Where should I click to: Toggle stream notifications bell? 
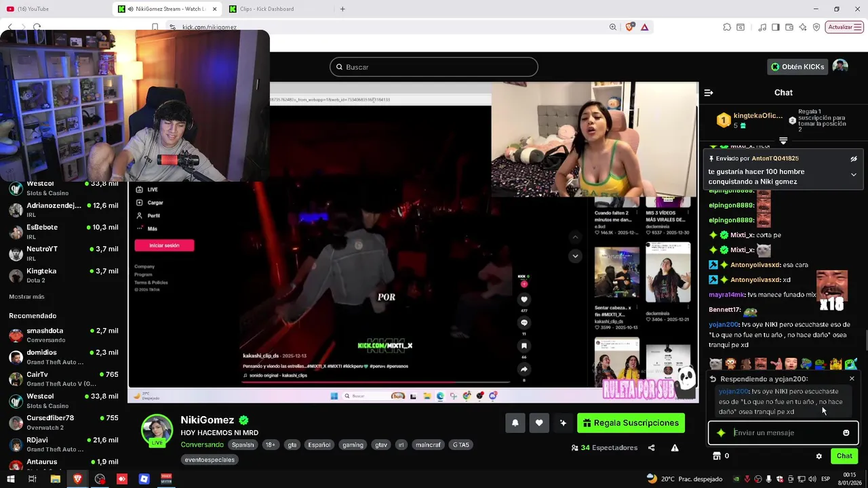tap(515, 423)
